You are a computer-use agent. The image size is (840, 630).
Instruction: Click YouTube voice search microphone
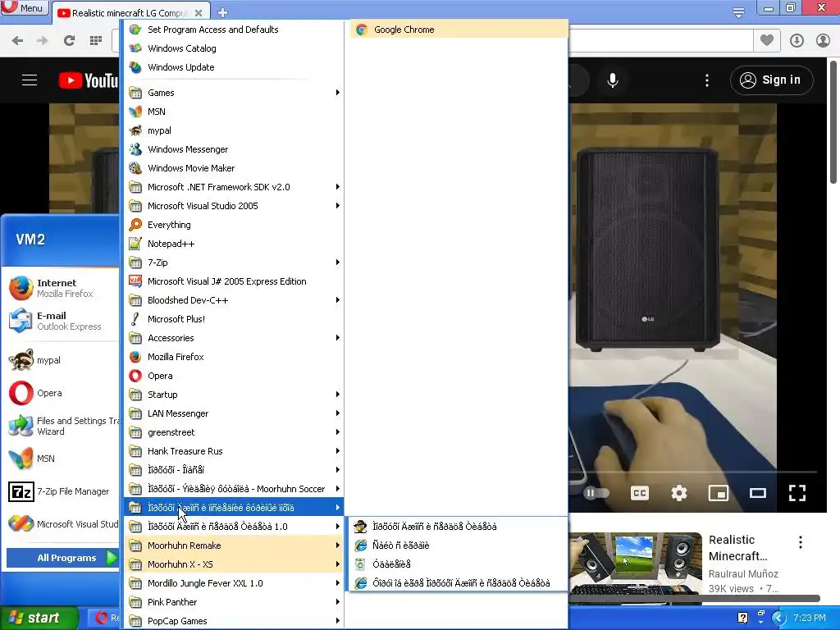(613, 80)
